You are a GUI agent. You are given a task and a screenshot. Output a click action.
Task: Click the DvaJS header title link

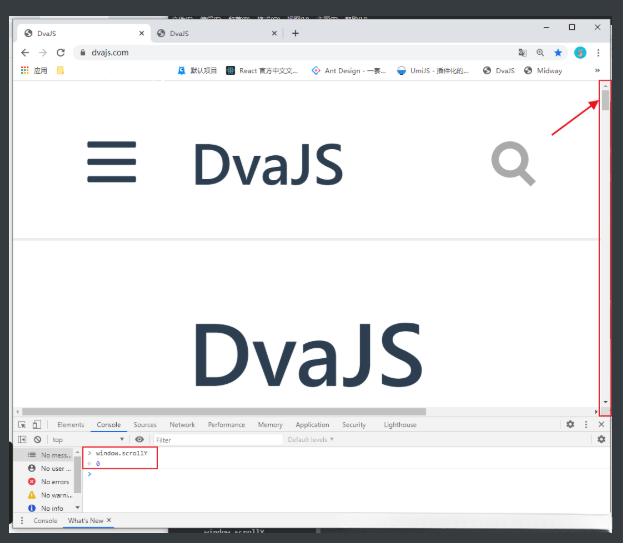coord(269,164)
